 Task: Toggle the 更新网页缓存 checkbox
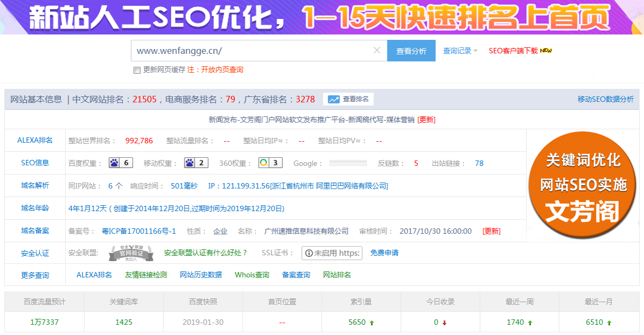point(137,70)
